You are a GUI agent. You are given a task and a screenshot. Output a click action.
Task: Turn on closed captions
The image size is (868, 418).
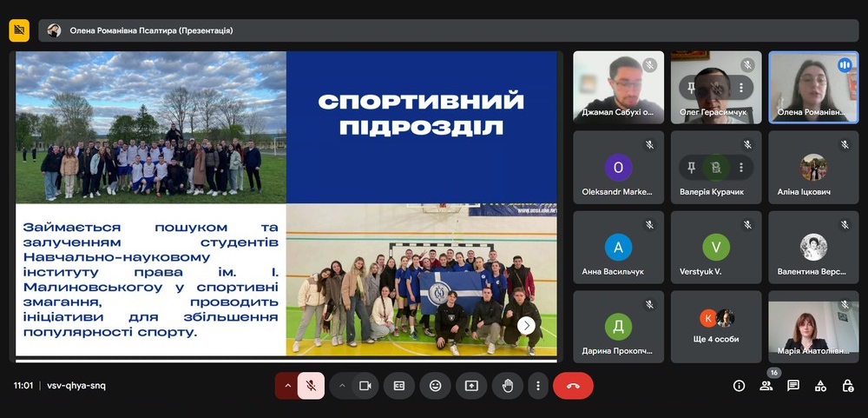[399, 386]
